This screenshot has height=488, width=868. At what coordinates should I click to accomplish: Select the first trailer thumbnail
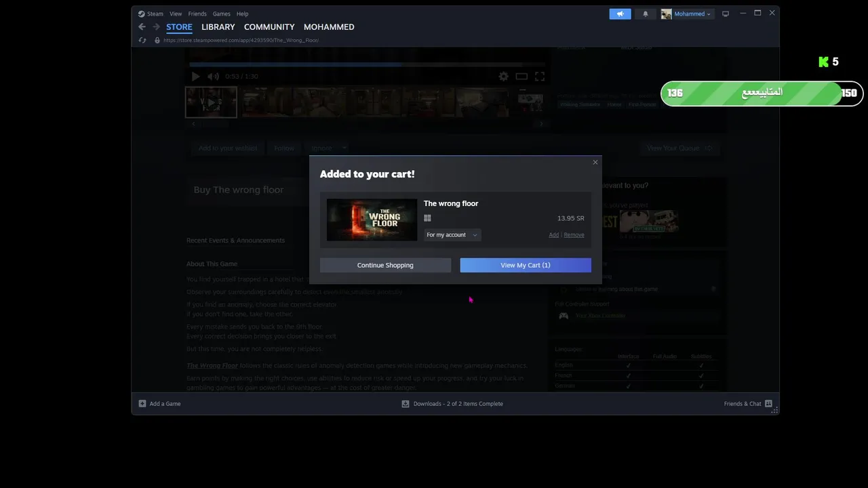coord(211,102)
